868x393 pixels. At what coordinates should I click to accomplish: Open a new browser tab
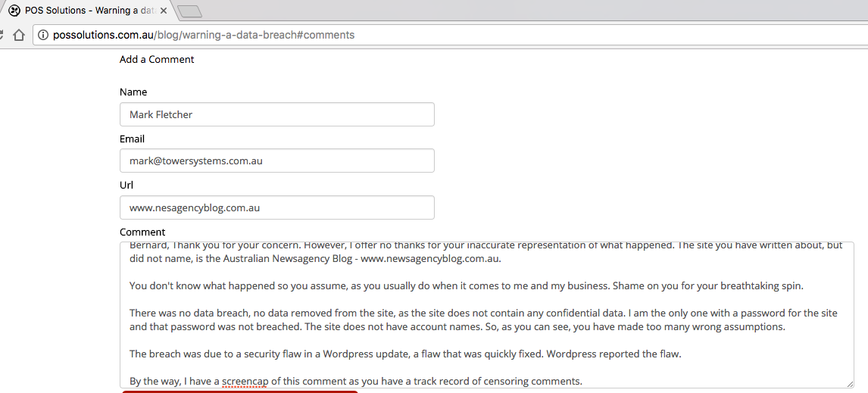pyautogui.click(x=189, y=11)
